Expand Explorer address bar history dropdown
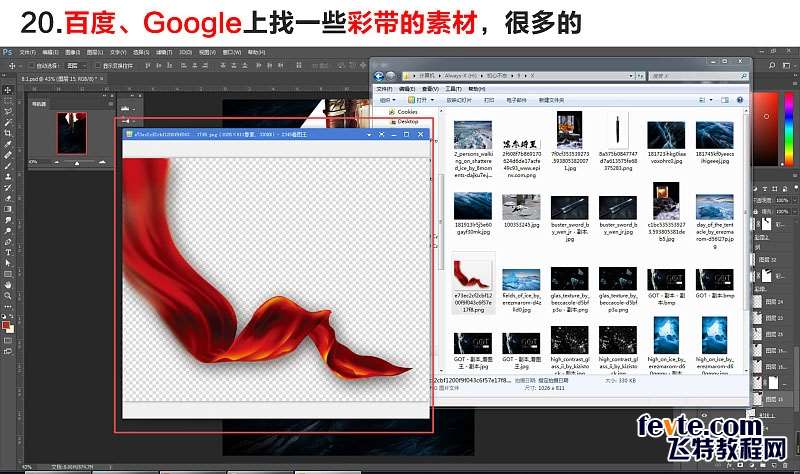 (x=631, y=76)
